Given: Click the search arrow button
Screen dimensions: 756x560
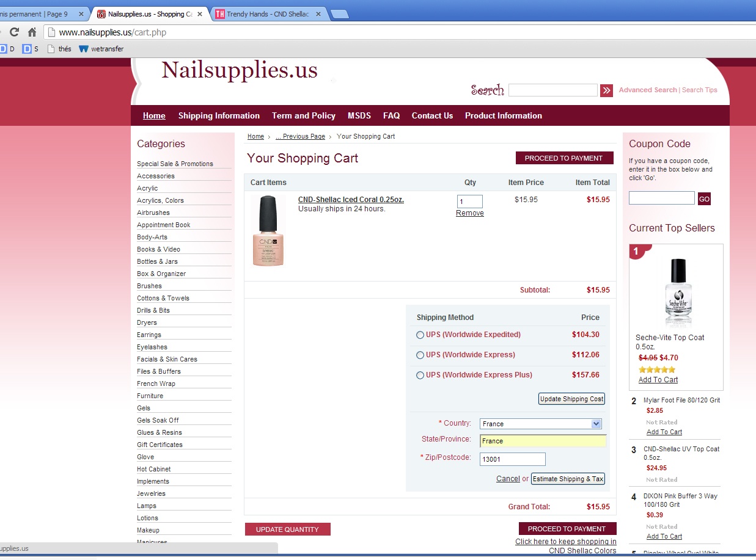Looking at the screenshot, I should 606,90.
